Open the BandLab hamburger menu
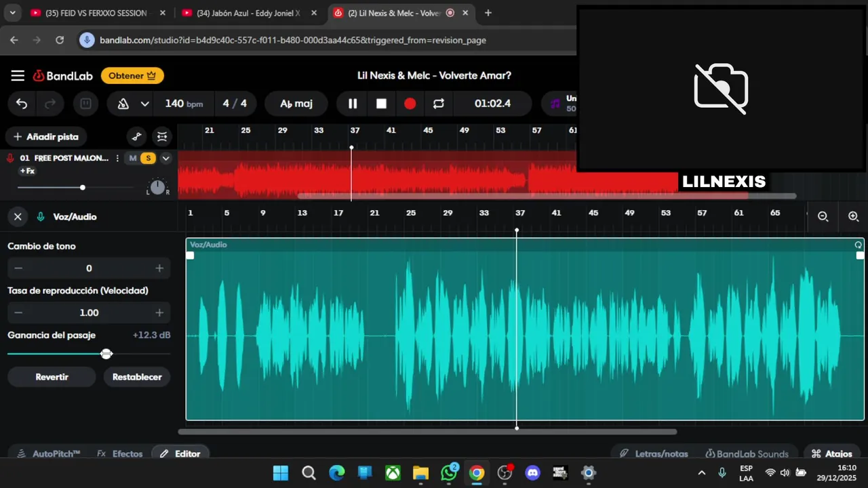Viewport: 868px width, 488px height. click(18, 76)
